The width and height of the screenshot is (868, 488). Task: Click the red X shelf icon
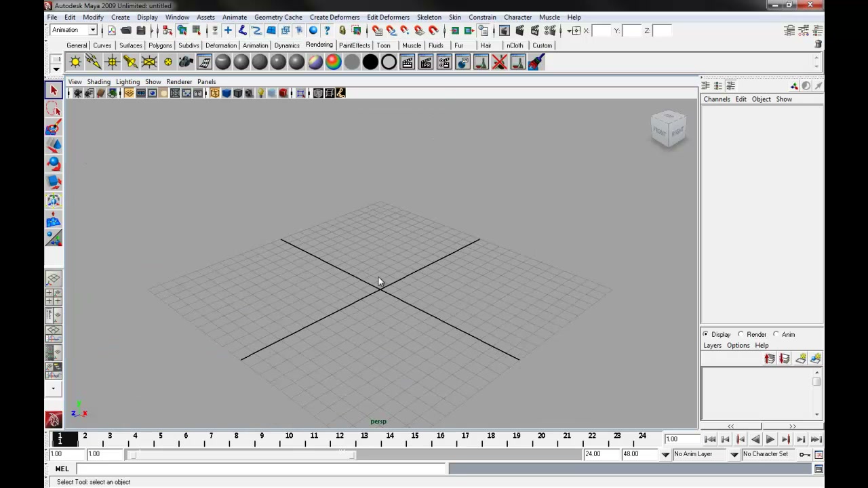click(500, 62)
